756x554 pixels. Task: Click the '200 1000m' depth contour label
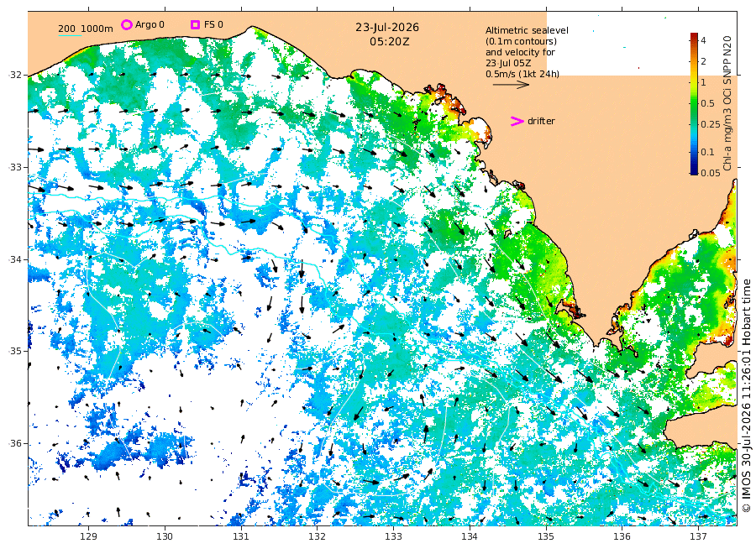pos(86,29)
